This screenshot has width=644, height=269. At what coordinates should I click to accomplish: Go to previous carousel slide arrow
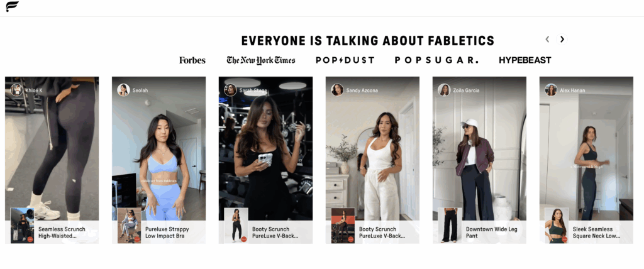(547, 39)
